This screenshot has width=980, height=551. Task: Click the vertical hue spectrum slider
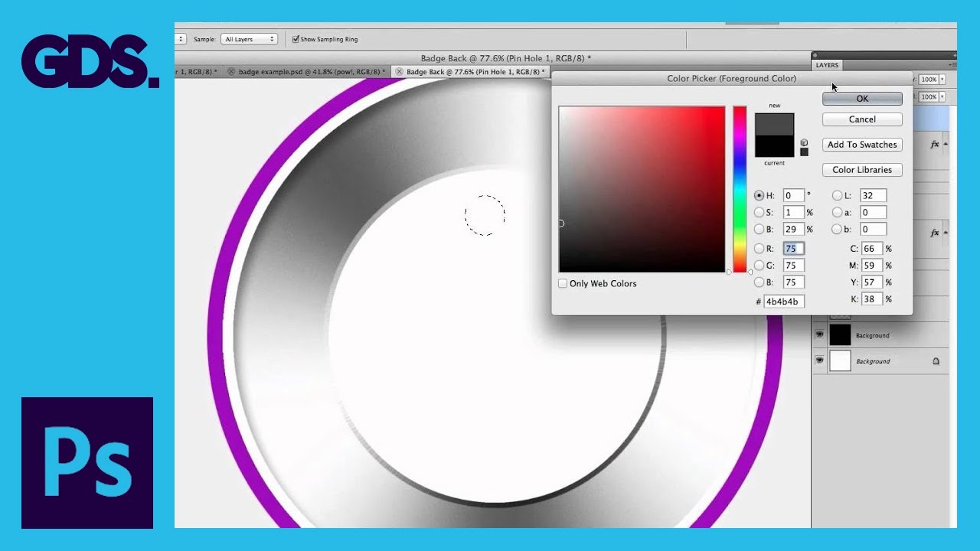pyautogui.click(x=740, y=189)
